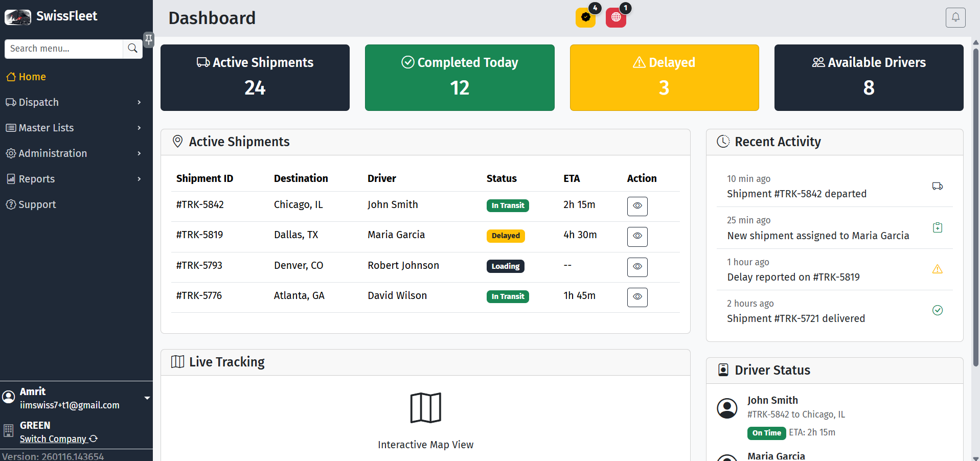Click the SwissFleet logo icon
Screen dimensions: 980x461
click(x=18, y=17)
